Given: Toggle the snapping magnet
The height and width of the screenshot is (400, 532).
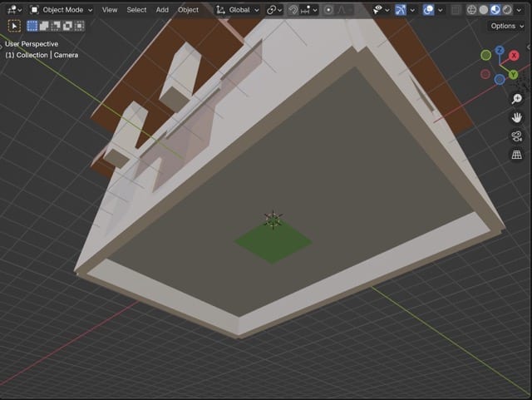Looking at the screenshot, I should pos(293,10).
